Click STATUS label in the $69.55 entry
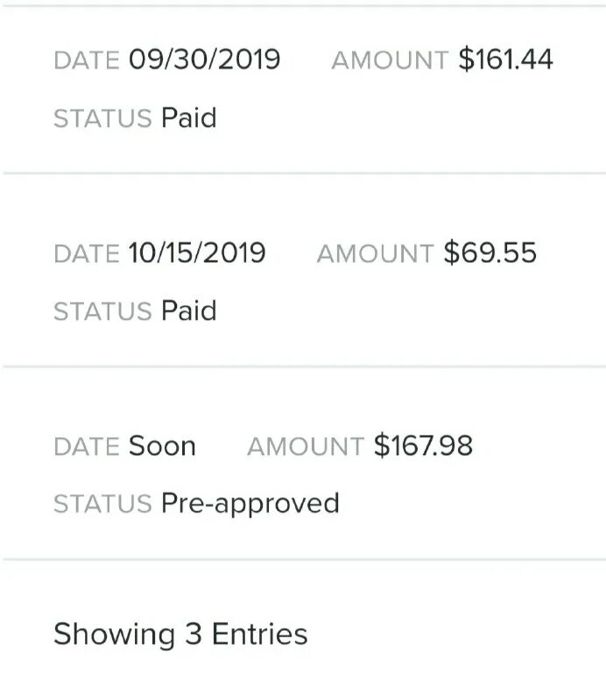 tap(102, 311)
